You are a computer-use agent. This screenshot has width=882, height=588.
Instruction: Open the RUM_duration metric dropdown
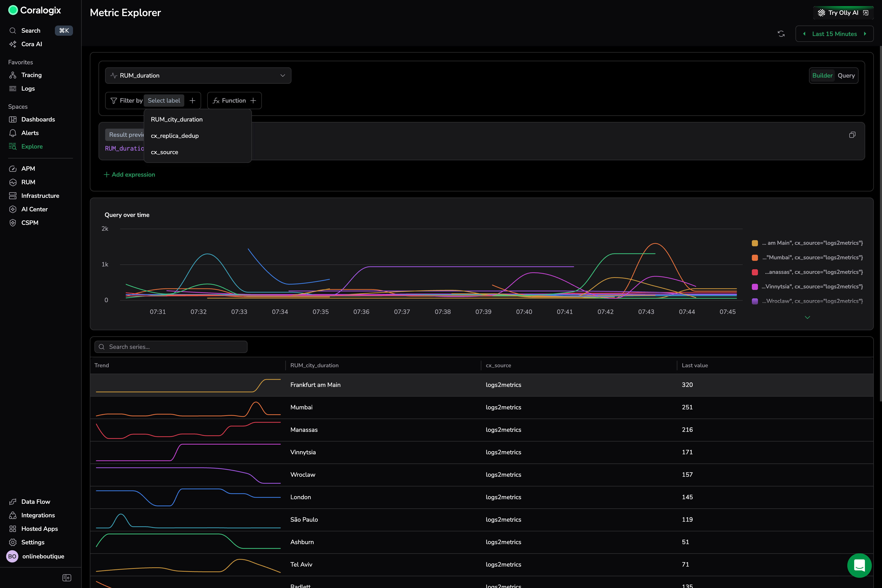point(198,75)
